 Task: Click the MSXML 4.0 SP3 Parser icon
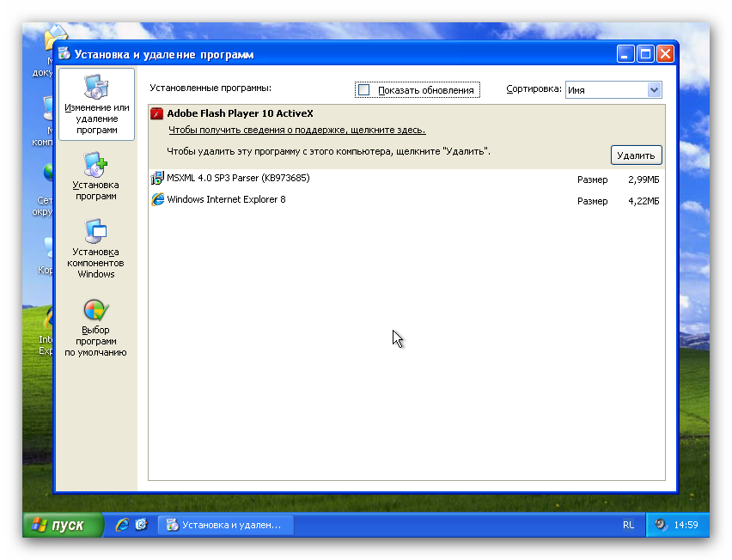[157, 179]
